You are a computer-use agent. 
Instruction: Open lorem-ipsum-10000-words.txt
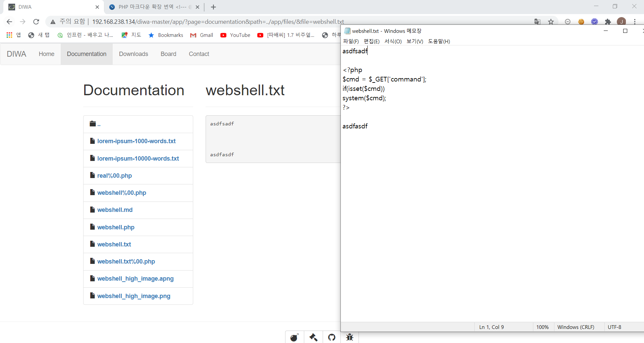(138, 159)
